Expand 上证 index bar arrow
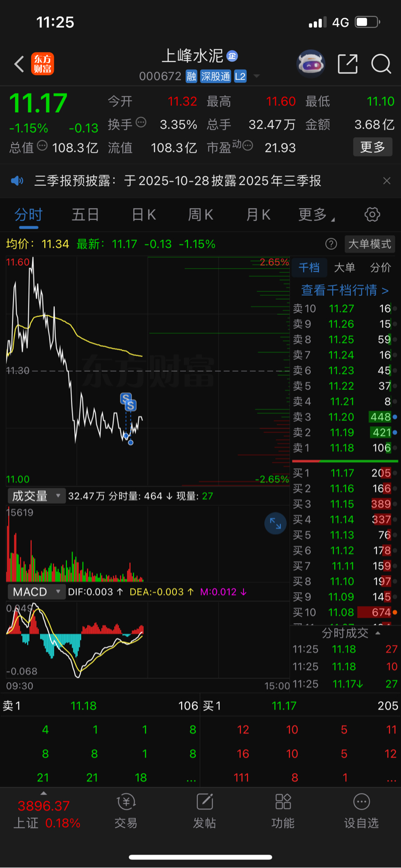 pos(43,793)
